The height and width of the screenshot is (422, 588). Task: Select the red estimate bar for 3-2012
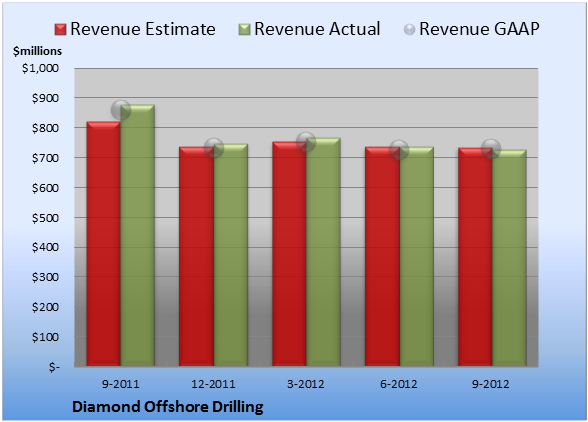290,254
